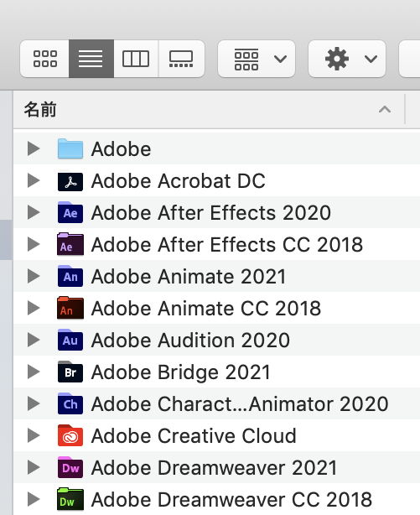Viewport: 420px width, 515px height.
Task: Select the Dreamweaver 2021 Dw icon
Action: pyautogui.click(x=70, y=467)
